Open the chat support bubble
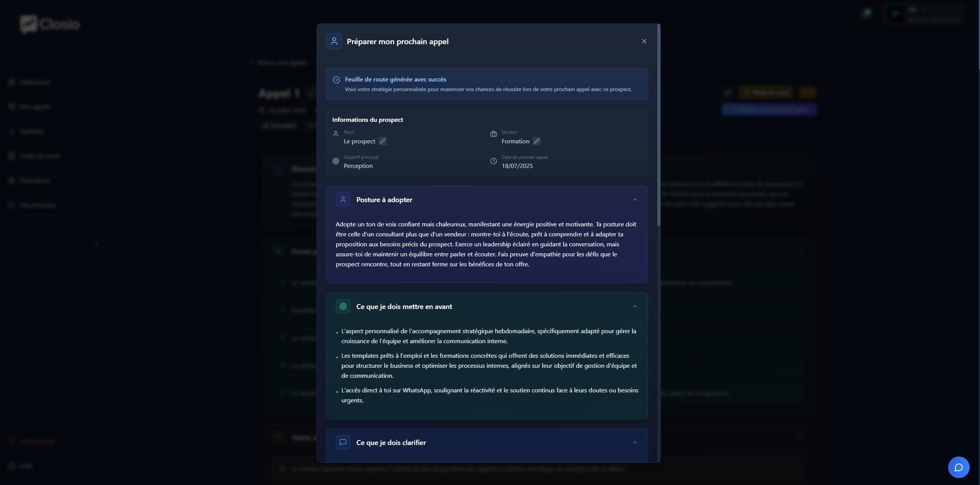This screenshot has height=485, width=980. tap(958, 467)
